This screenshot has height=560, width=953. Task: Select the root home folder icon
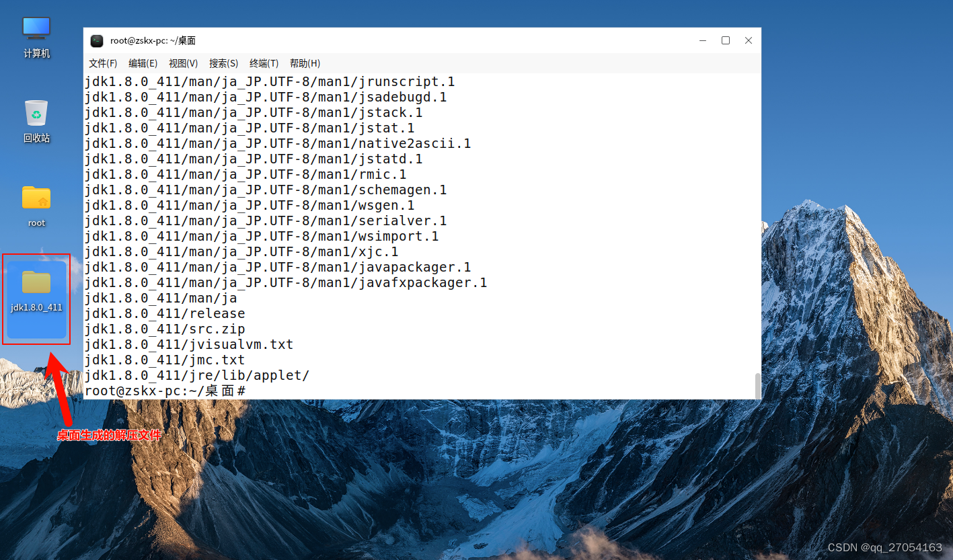pyautogui.click(x=36, y=206)
